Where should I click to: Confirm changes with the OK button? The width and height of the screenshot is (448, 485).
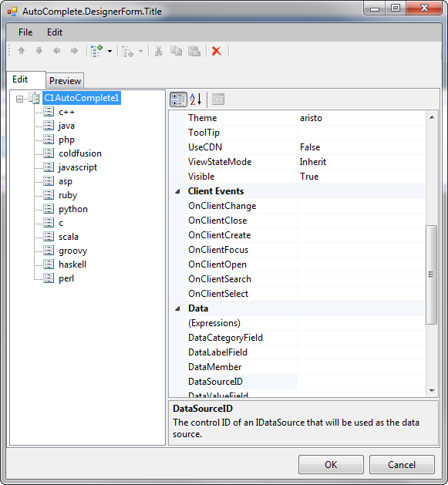tap(331, 465)
